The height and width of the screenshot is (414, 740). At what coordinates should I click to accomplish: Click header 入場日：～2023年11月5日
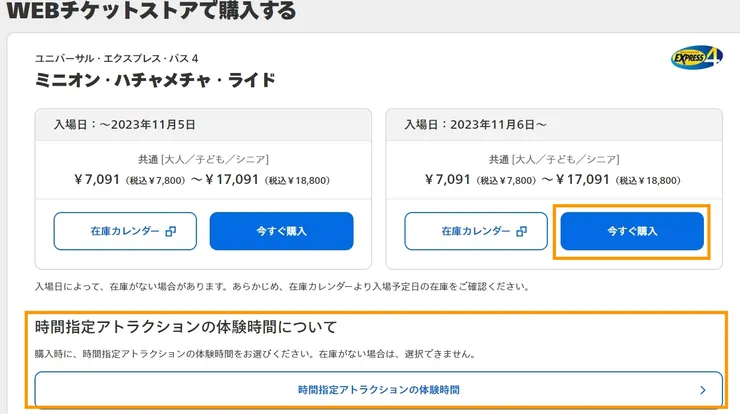pyautogui.click(x=125, y=125)
